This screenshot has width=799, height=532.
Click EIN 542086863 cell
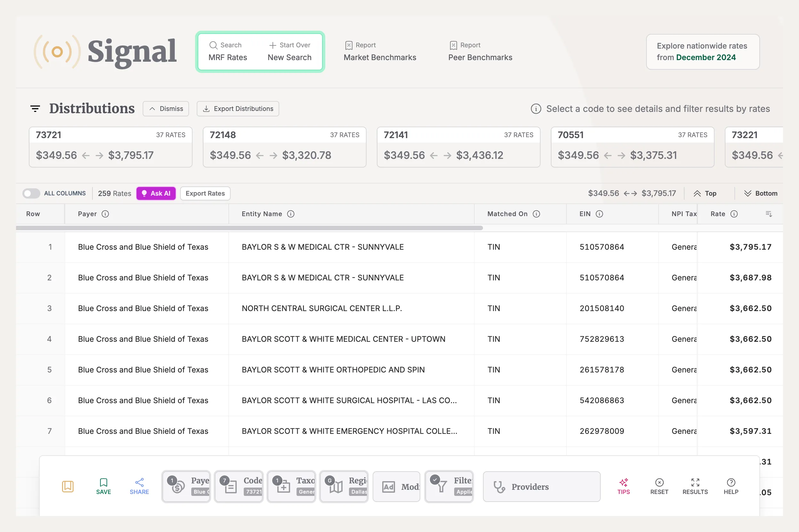coord(602,400)
